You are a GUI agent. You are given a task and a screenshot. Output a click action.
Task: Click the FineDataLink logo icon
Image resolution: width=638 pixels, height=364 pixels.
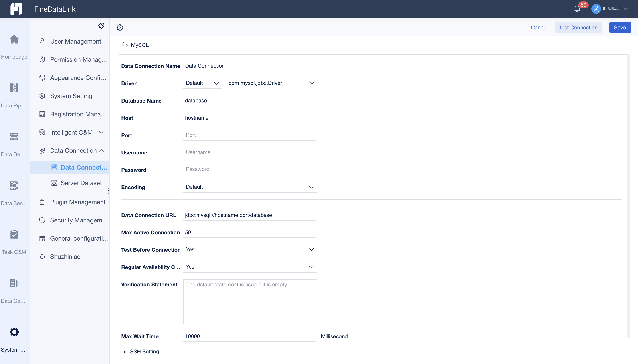16,9
